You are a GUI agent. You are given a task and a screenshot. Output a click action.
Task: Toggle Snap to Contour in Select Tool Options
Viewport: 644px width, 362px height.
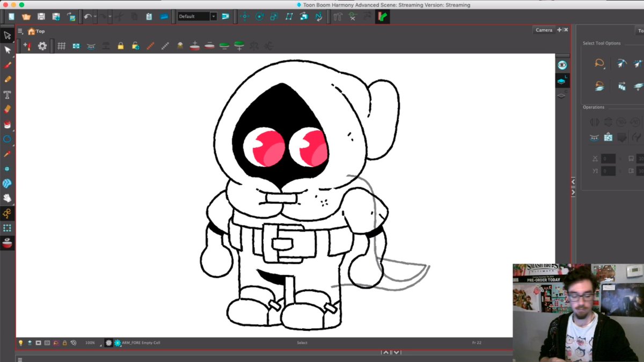(622, 64)
